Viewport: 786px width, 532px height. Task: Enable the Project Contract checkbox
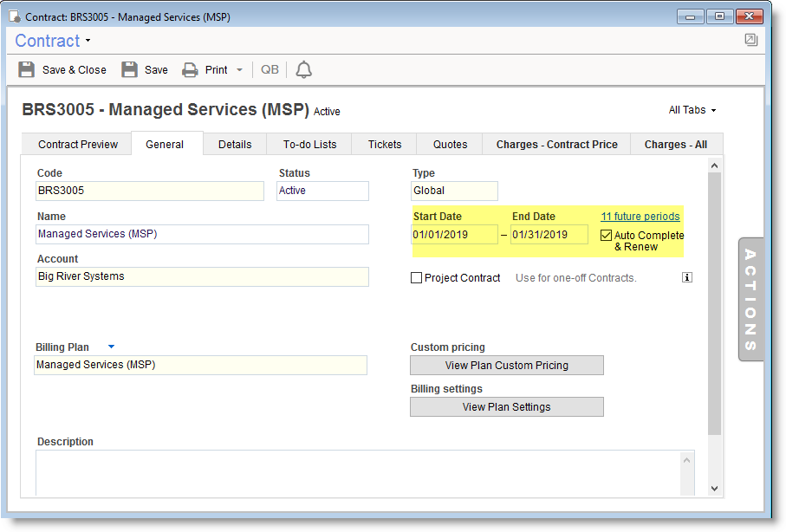417,278
